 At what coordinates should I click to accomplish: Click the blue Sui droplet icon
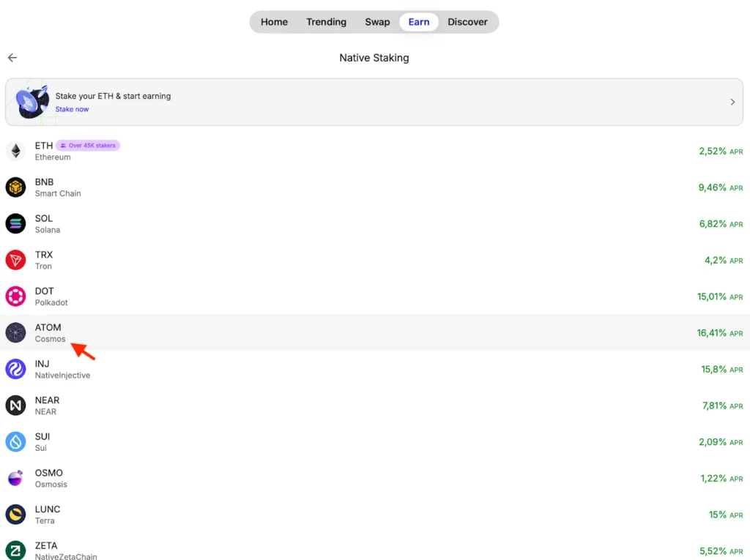point(15,442)
